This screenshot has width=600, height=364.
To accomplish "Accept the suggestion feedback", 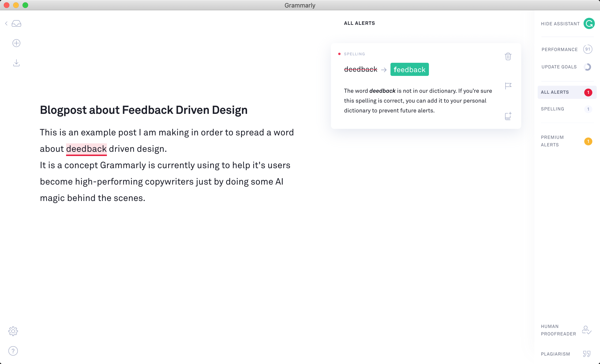I will (x=409, y=70).
